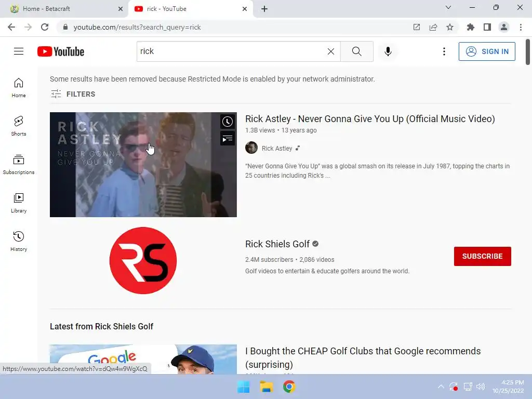Viewport: 532px width, 399px height.
Task: Open Rick Astley - Never Gonna Give You Up title
Action: pyautogui.click(x=370, y=119)
